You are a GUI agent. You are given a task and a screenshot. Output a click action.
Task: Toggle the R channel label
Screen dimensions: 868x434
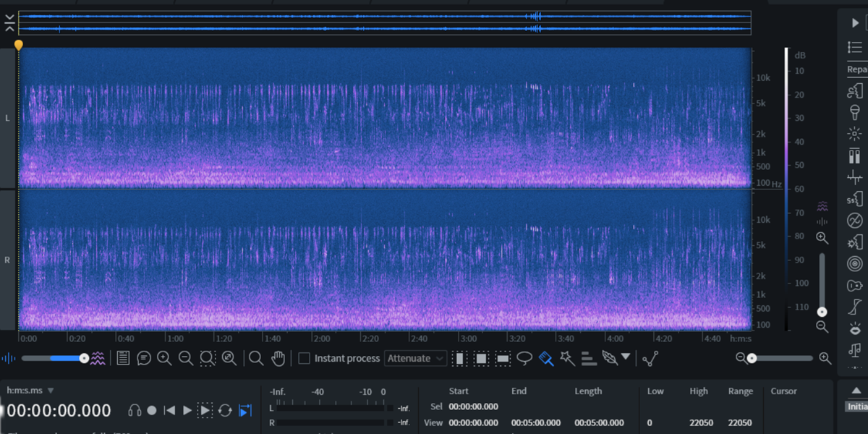8,260
